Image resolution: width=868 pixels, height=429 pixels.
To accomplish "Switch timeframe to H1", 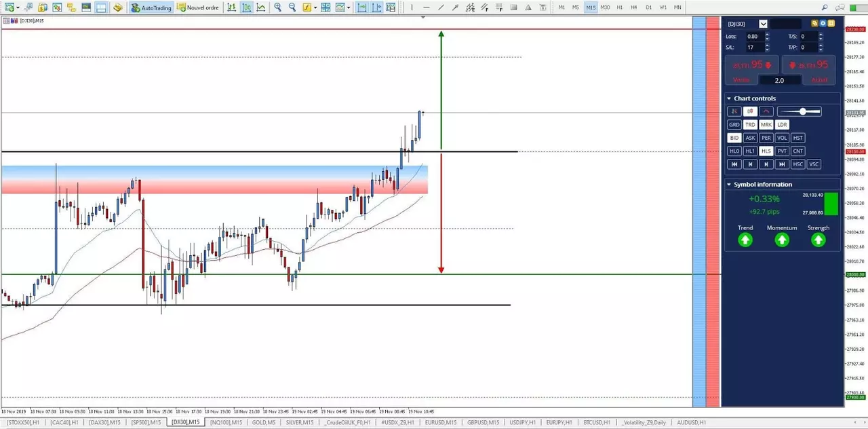I will tap(620, 7).
